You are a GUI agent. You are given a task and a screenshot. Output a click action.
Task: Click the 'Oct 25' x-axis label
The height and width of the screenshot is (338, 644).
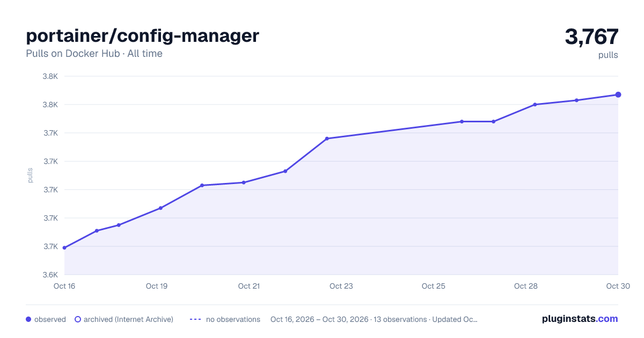coord(434,286)
